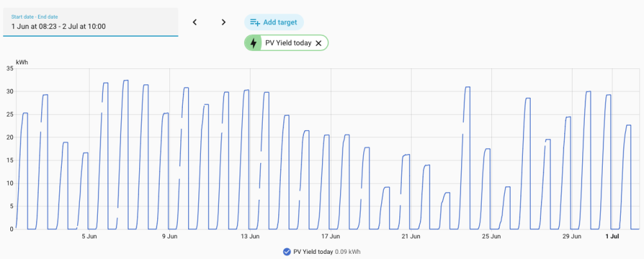Screen dimensions: 644x259
Task: Click the 25 Jun axis label
Action: click(491, 236)
